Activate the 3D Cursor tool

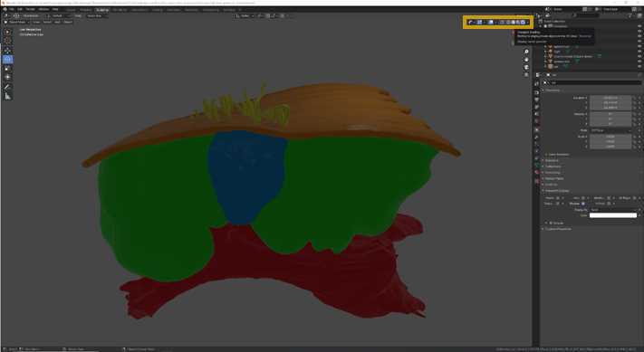click(x=7, y=41)
